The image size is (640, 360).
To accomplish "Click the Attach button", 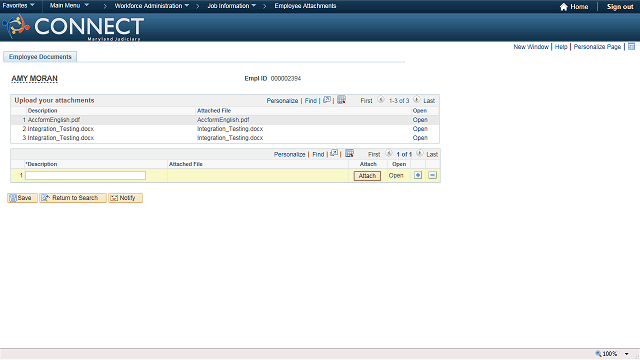I will [x=367, y=176].
